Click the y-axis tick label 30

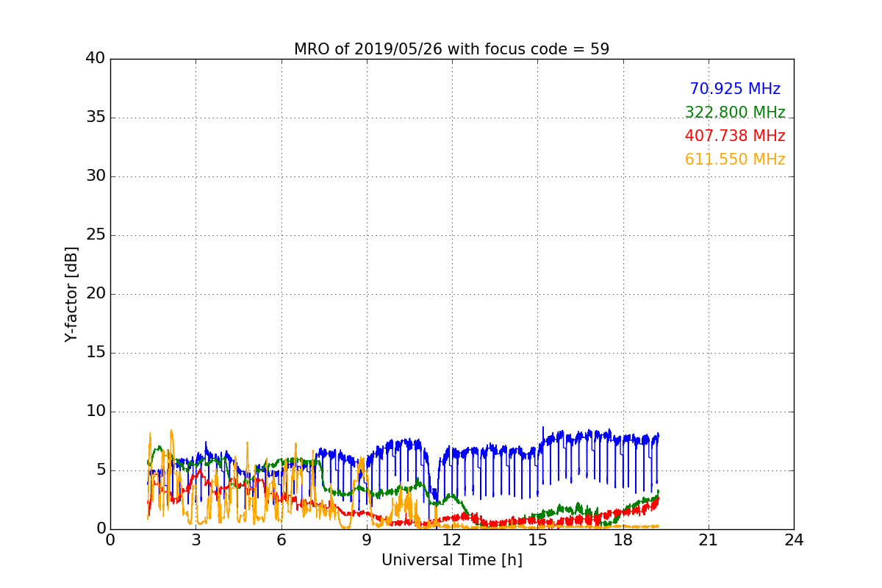pos(96,176)
